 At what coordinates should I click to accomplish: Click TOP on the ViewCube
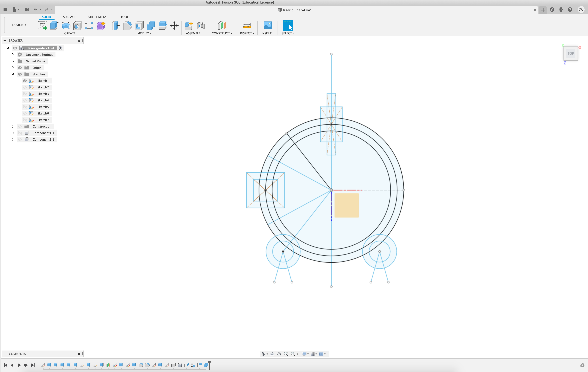(571, 53)
